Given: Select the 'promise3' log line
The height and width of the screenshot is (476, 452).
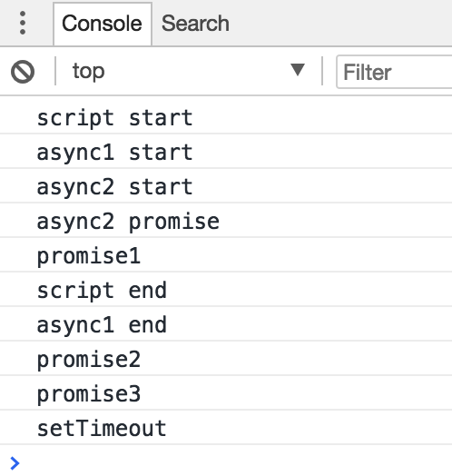Looking at the screenshot, I should click(226, 393).
